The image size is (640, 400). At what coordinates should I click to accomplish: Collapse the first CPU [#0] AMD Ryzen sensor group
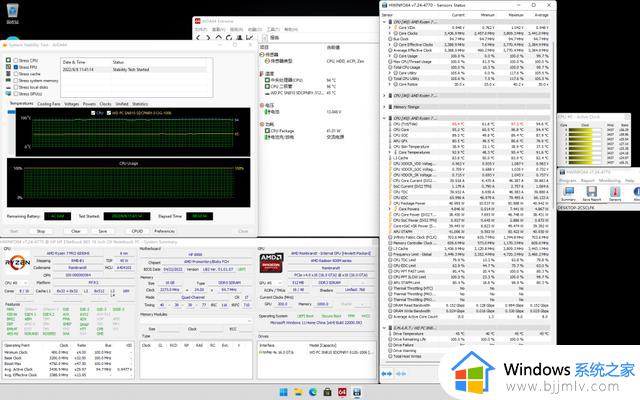[384, 22]
